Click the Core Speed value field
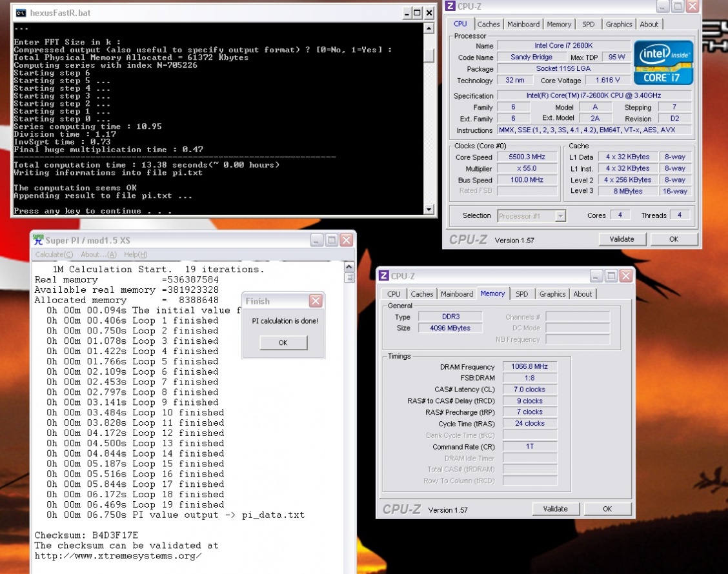 [x=529, y=157]
